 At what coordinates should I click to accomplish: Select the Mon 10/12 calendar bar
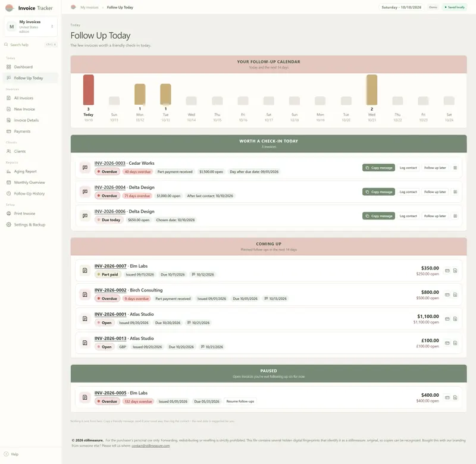pos(140,95)
